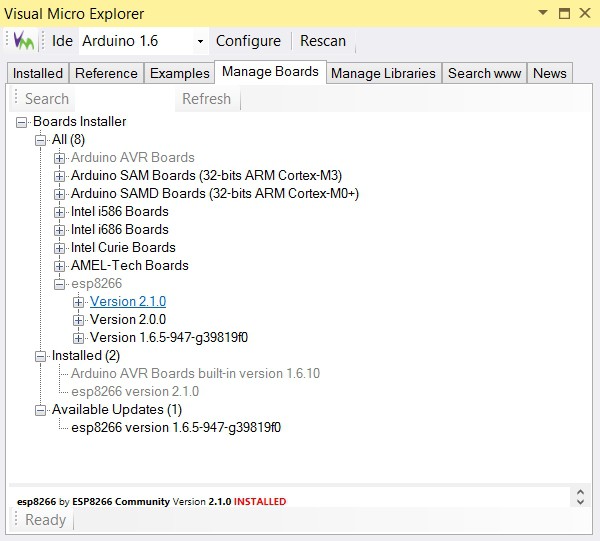Click the Version 2.1.0 link
Viewport: 600px width, 541px height.
pyautogui.click(x=128, y=301)
